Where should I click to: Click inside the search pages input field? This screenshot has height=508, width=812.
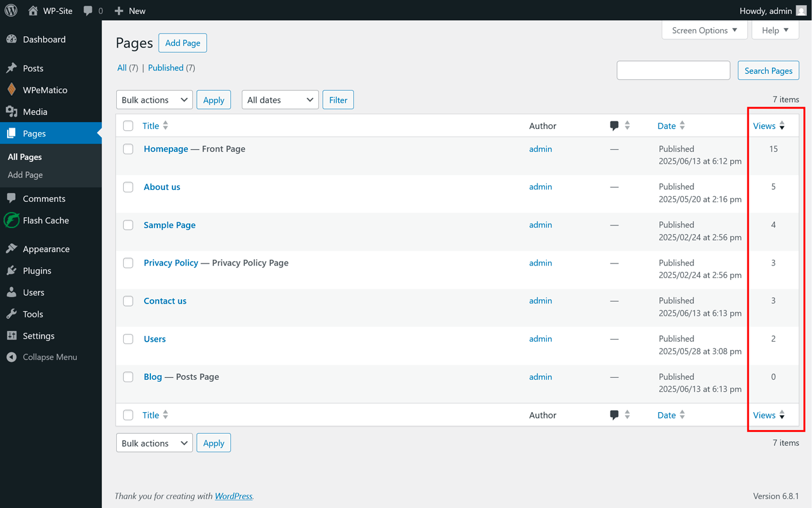[x=673, y=70]
